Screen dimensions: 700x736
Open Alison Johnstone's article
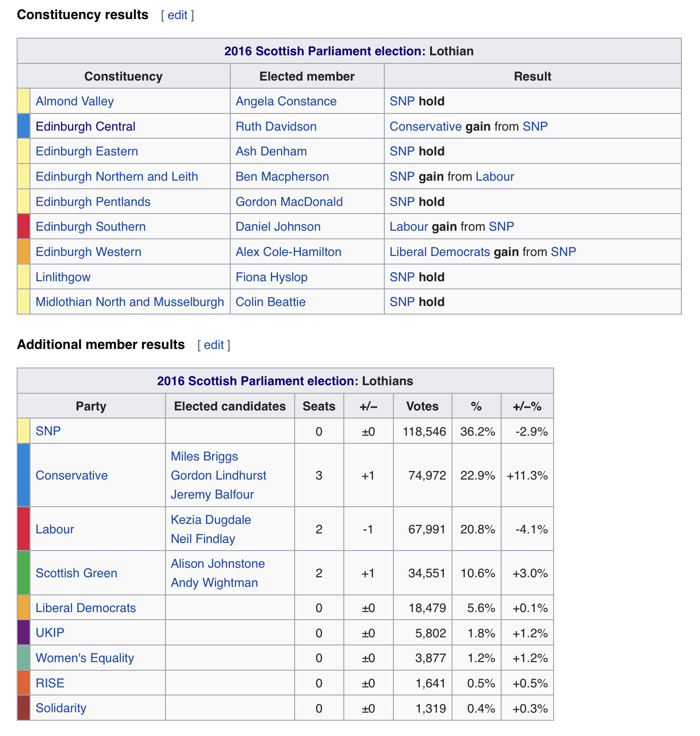tap(218, 563)
